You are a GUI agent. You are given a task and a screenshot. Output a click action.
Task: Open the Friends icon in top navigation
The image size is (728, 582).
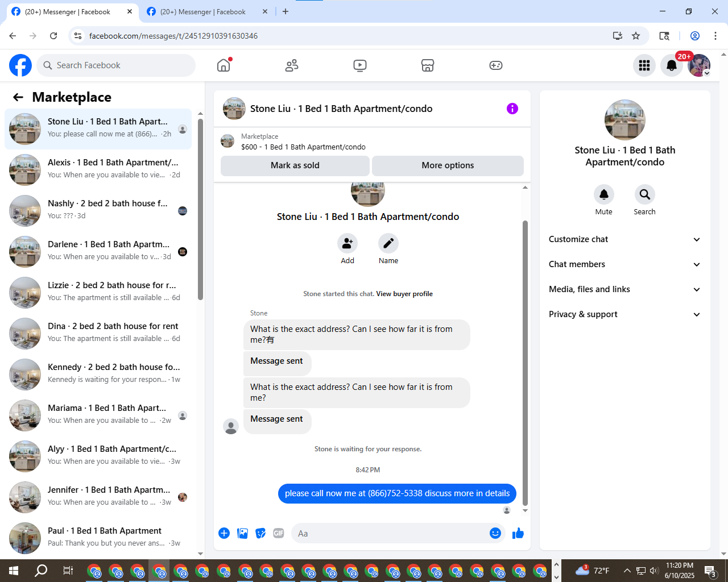pyautogui.click(x=292, y=65)
